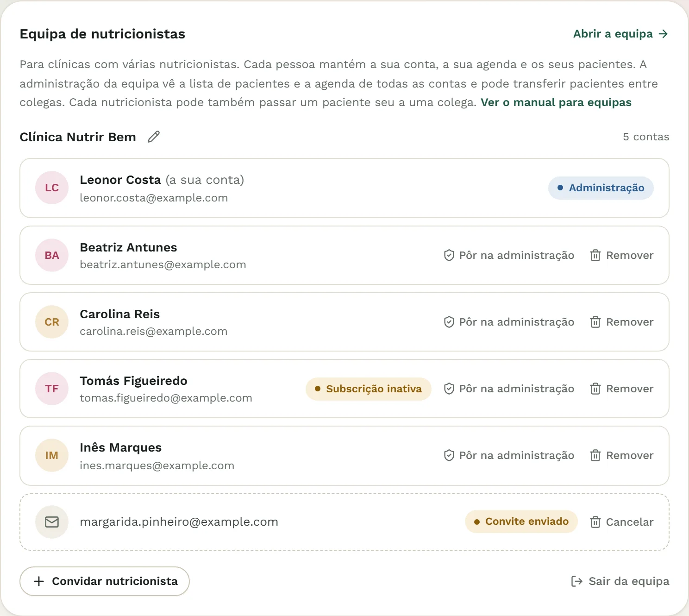Click Remover for Beatriz Antunes
Screen dimensions: 689x616
click(622, 255)
